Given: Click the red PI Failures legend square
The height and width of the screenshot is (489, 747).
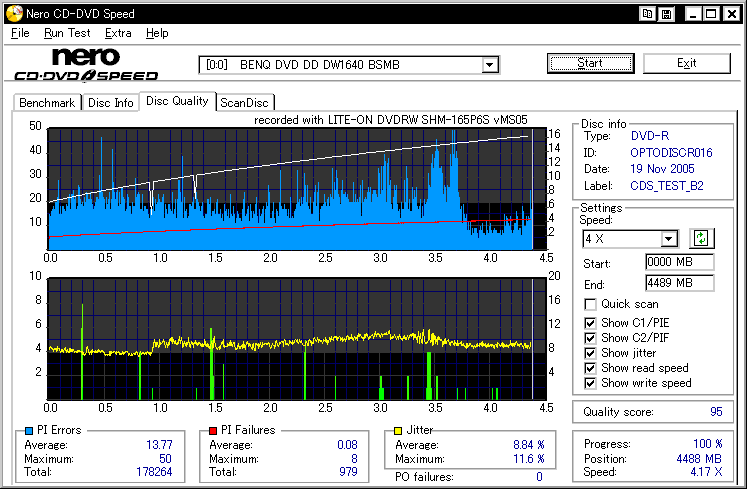Looking at the screenshot, I should pyautogui.click(x=212, y=431).
